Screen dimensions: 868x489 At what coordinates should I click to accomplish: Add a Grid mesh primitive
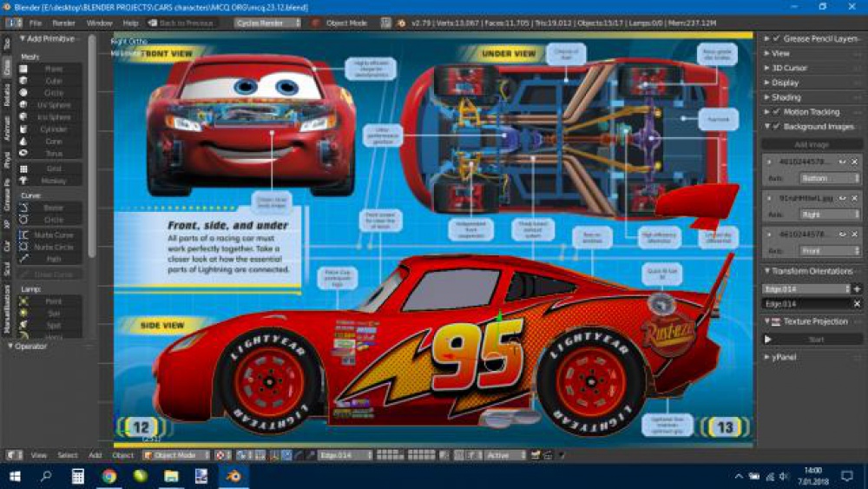click(51, 169)
